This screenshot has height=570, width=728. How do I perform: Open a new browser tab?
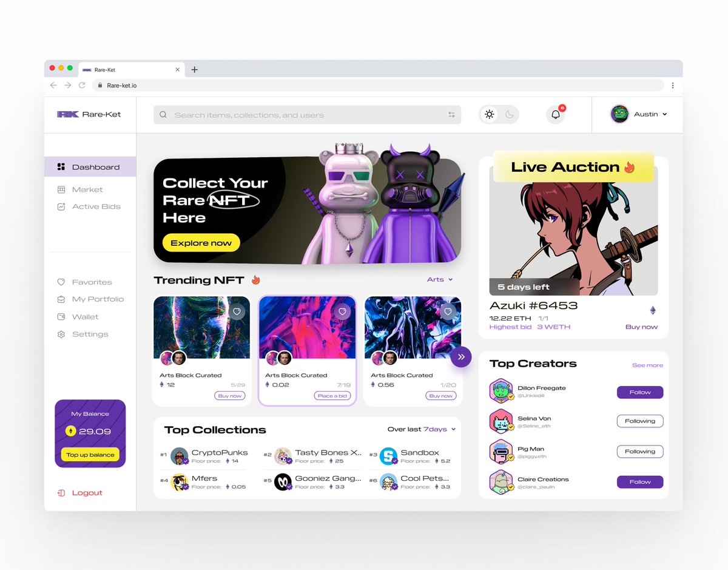[x=194, y=70]
